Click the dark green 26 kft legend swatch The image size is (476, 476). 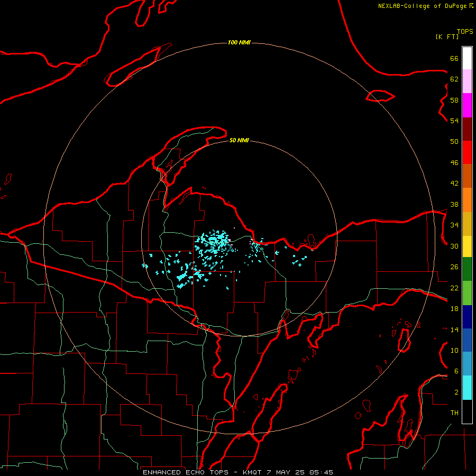click(x=467, y=269)
